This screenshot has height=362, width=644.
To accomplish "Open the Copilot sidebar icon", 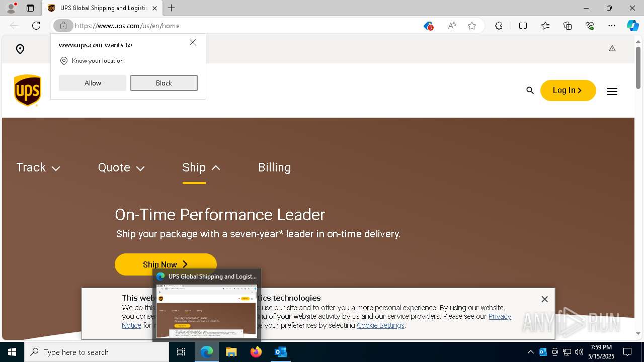I will click(633, 26).
